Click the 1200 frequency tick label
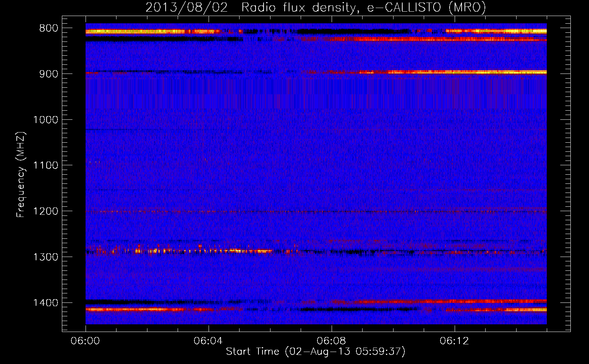 coord(45,211)
